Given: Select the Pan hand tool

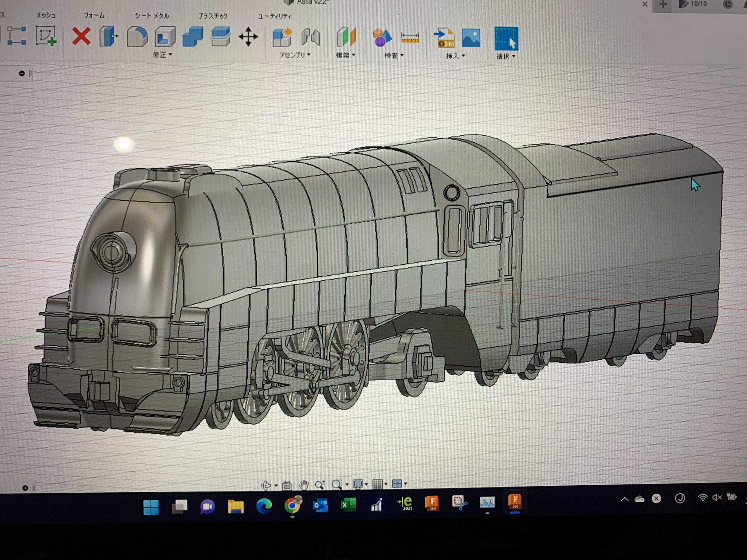Looking at the screenshot, I should tap(303, 485).
